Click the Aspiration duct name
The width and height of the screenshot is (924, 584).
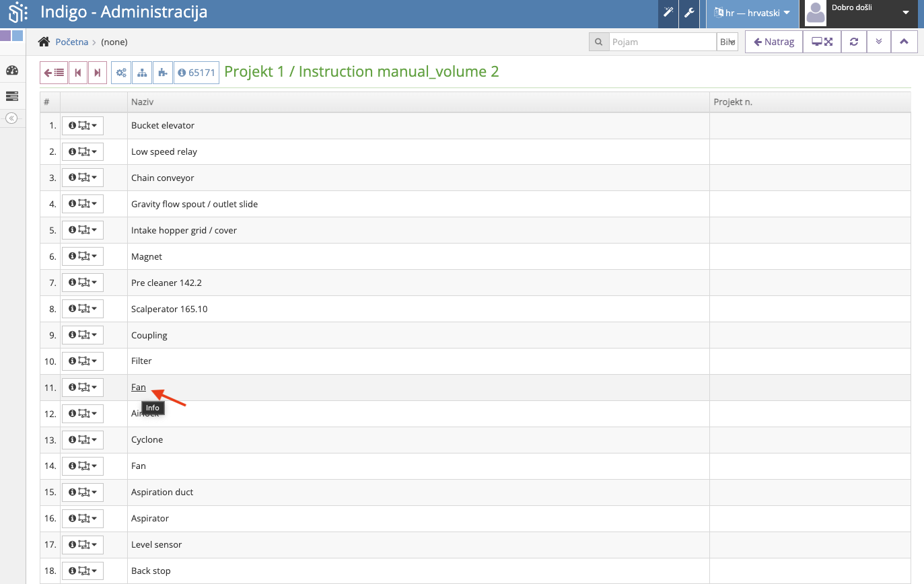click(162, 492)
